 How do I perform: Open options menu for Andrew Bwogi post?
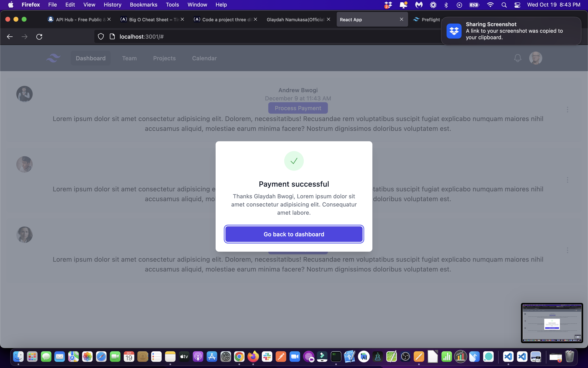(x=567, y=110)
